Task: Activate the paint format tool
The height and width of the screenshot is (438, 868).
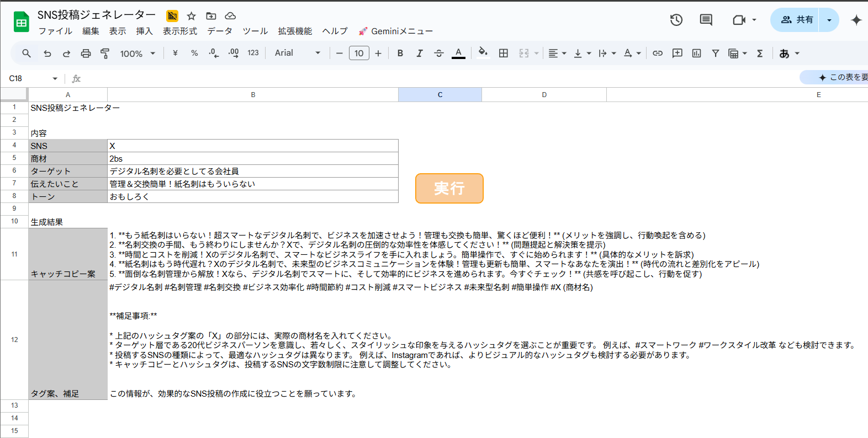Action: click(104, 54)
